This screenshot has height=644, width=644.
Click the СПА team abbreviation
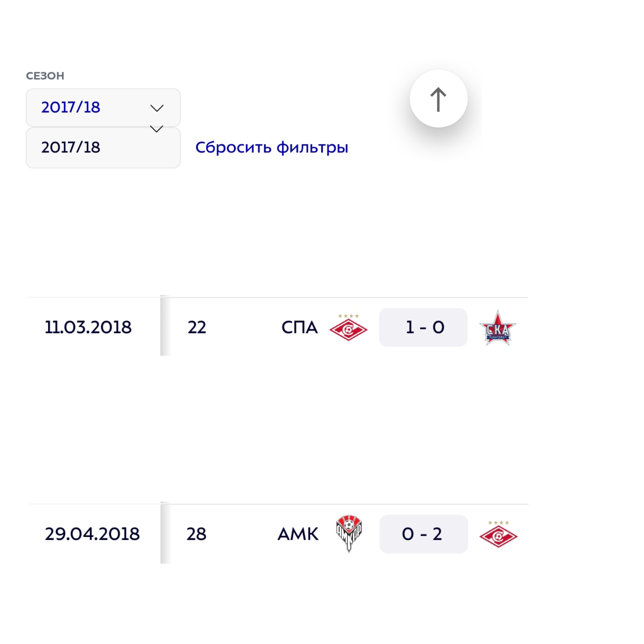point(299,327)
